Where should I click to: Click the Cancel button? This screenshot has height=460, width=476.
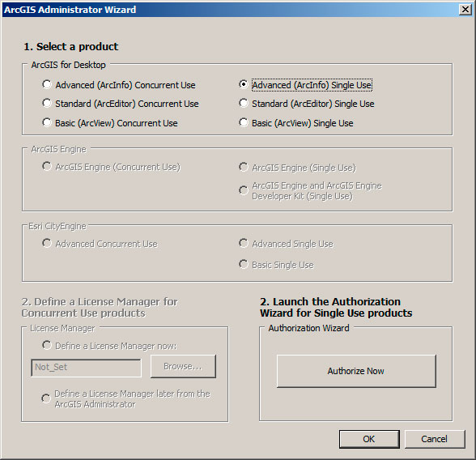435,439
